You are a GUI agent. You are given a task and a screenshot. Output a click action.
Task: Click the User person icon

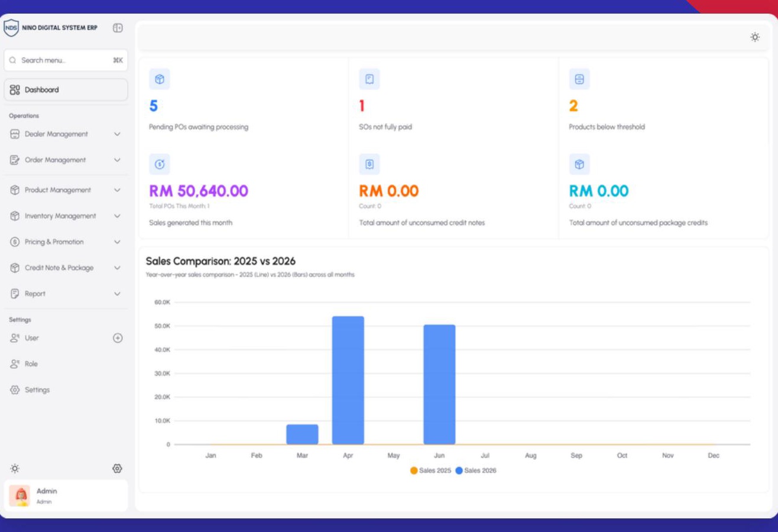click(15, 338)
